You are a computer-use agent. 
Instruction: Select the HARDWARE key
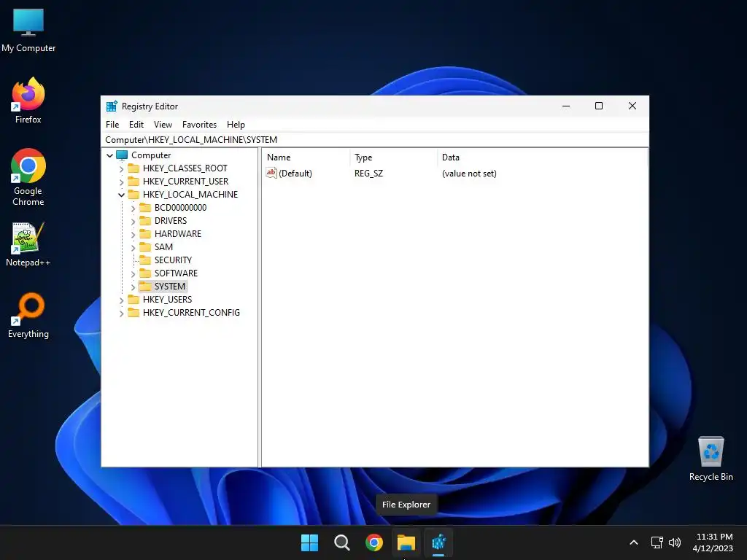click(x=178, y=234)
